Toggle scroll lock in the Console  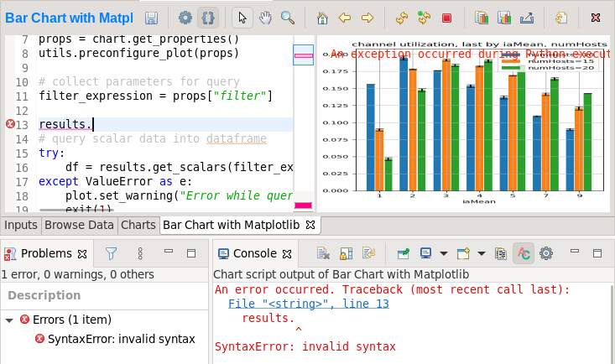(x=346, y=253)
